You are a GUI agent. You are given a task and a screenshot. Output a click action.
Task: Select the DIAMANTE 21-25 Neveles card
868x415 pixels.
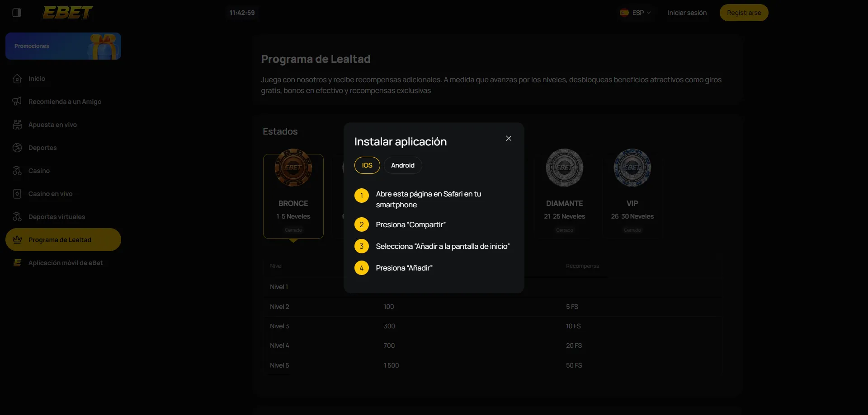565,196
